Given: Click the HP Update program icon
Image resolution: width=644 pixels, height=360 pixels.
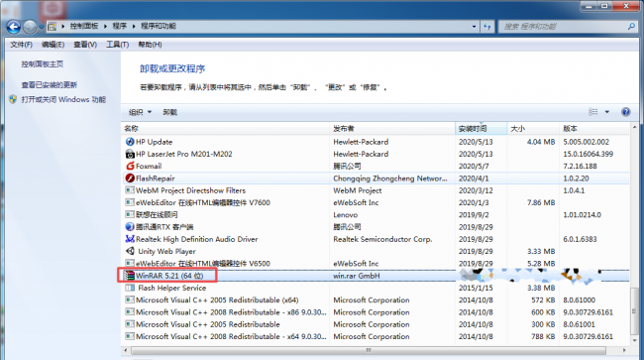Looking at the screenshot, I should (130, 142).
